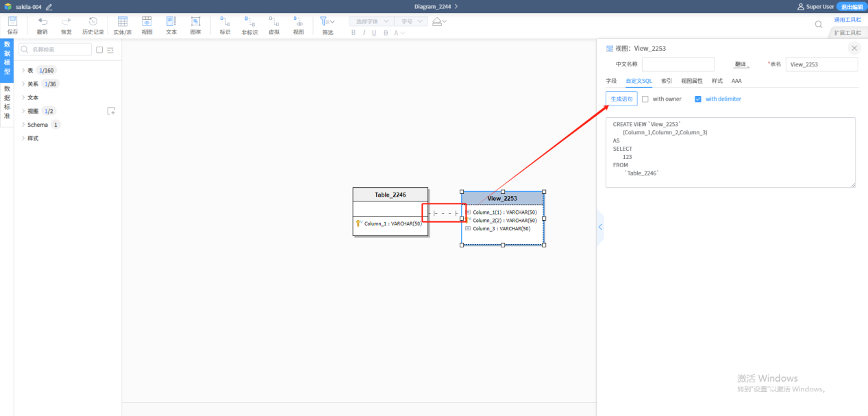The width and height of the screenshot is (868, 416).
Task: Expand the 视图 1/2 tree node
Action: tap(23, 111)
